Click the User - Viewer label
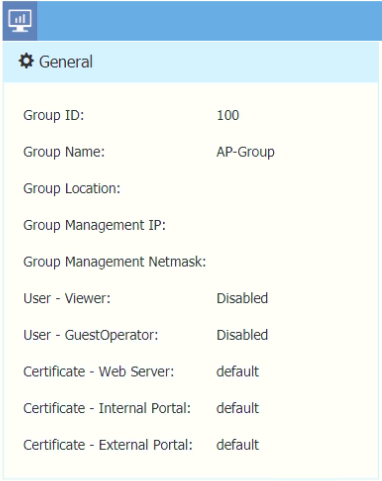382x481 pixels. tap(67, 298)
